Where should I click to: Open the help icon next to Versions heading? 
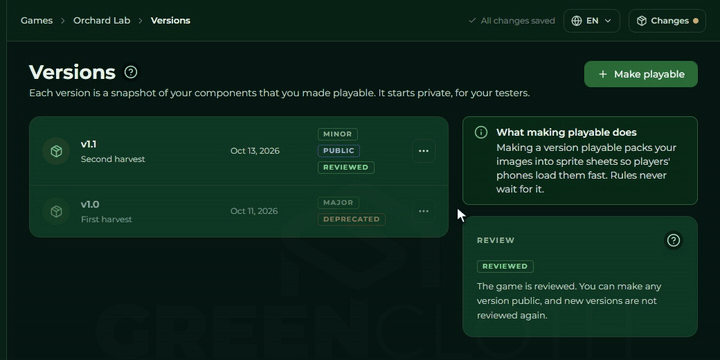[x=131, y=72]
